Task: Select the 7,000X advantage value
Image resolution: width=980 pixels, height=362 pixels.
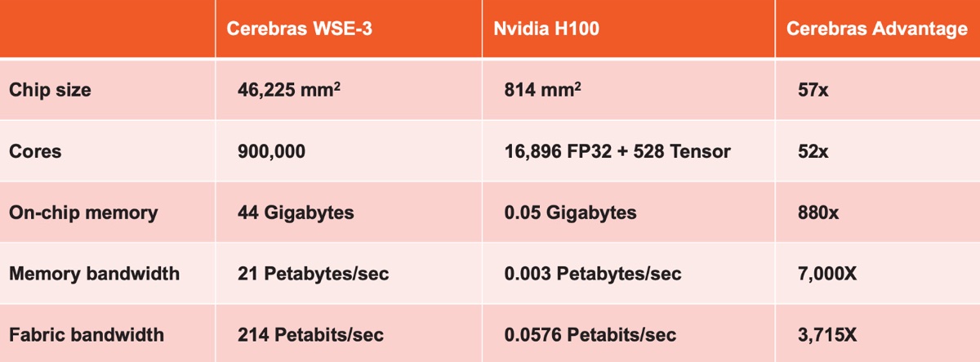Action: [827, 274]
